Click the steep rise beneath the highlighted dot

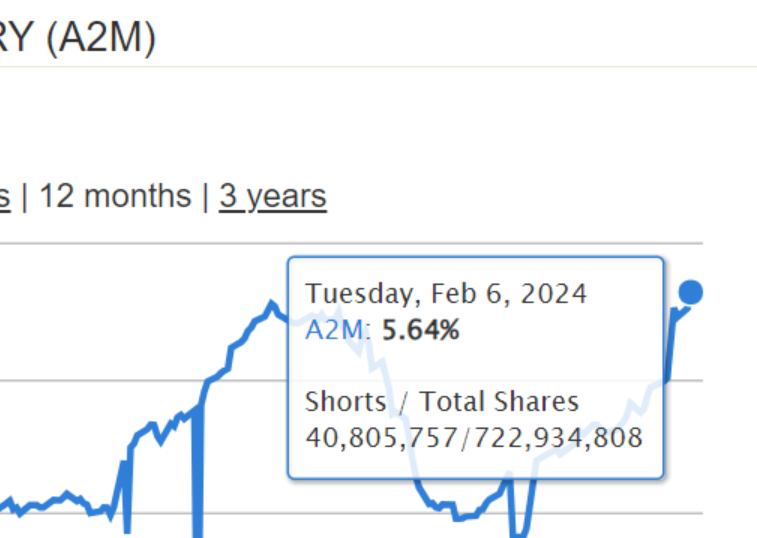click(x=670, y=345)
